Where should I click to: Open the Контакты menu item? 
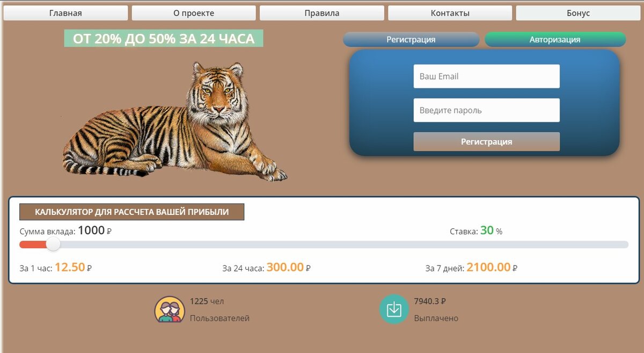pyautogui.click(x=450, y=13)
